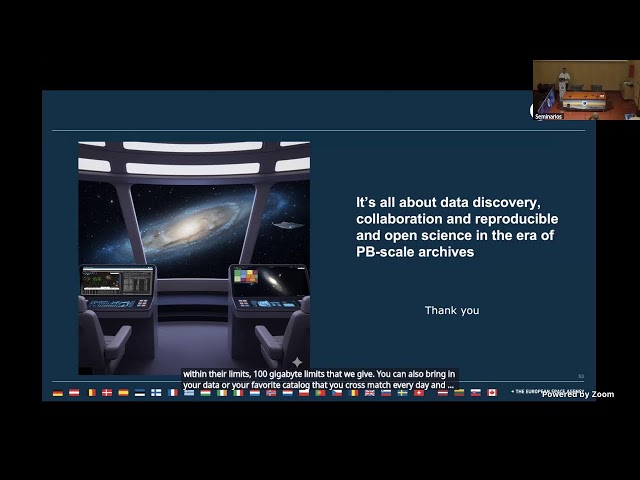Click the "PB-scale archives" line
Viewport: 640px width, 480px height.
(x=415, y=252)
